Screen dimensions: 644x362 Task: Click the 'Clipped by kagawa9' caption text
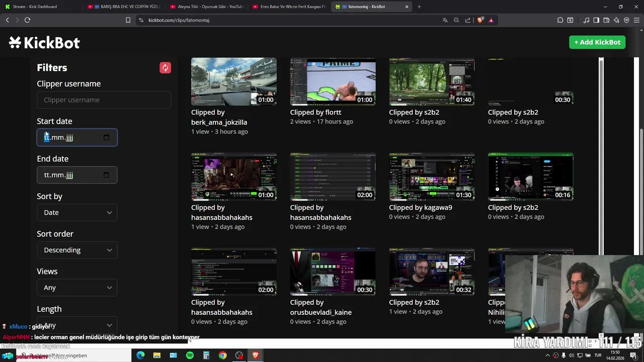(421, 207)
